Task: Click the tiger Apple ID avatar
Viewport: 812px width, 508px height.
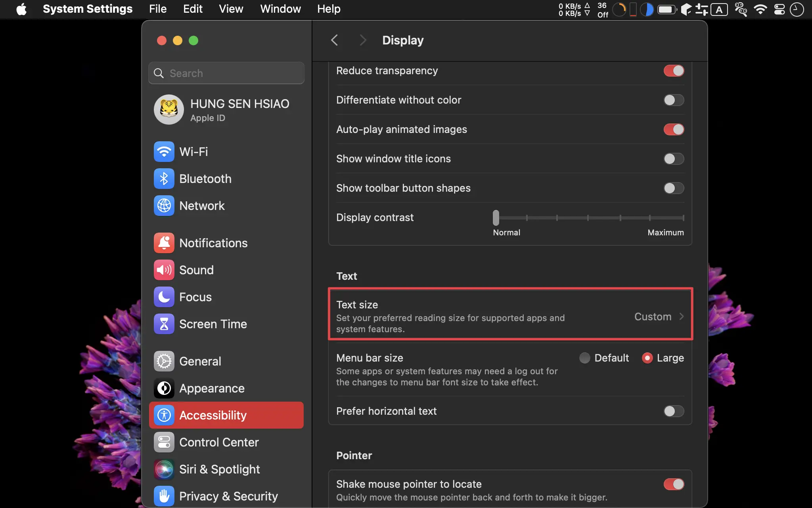Action: pos(169,110)
